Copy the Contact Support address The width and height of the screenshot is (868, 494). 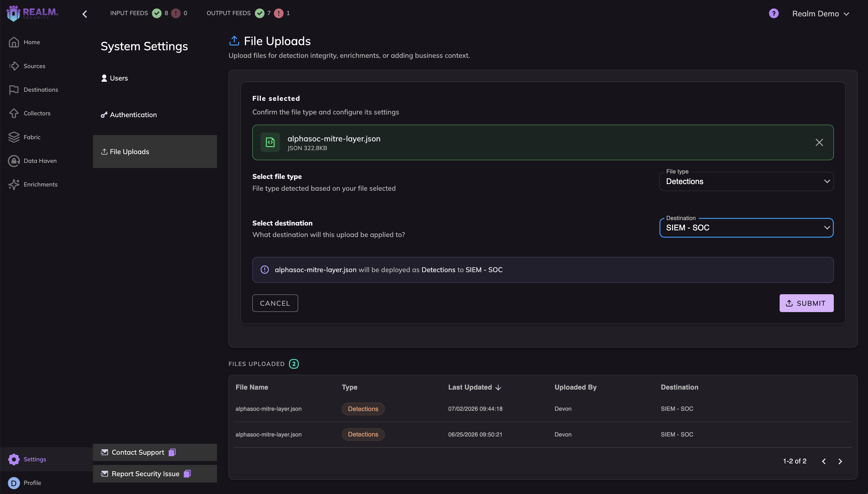172,452
